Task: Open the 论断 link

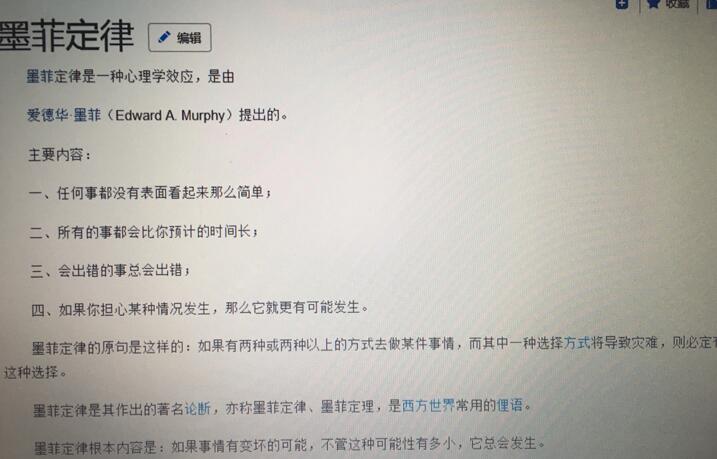Action: (x=198, y=408)
